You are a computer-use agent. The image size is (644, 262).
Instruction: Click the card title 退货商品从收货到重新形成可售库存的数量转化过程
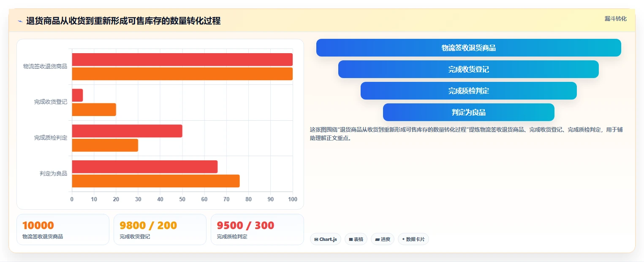pos(123,21)
